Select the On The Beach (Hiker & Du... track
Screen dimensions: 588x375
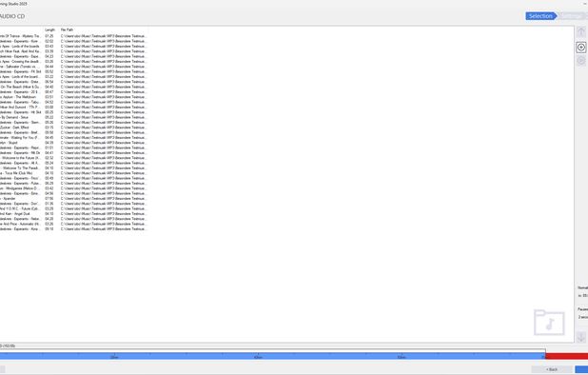coord(73,87)
